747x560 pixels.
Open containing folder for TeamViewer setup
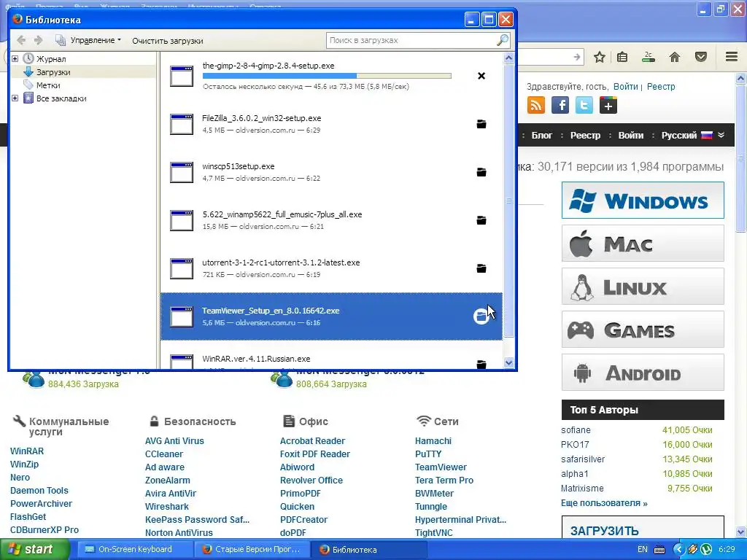point(481,316)
